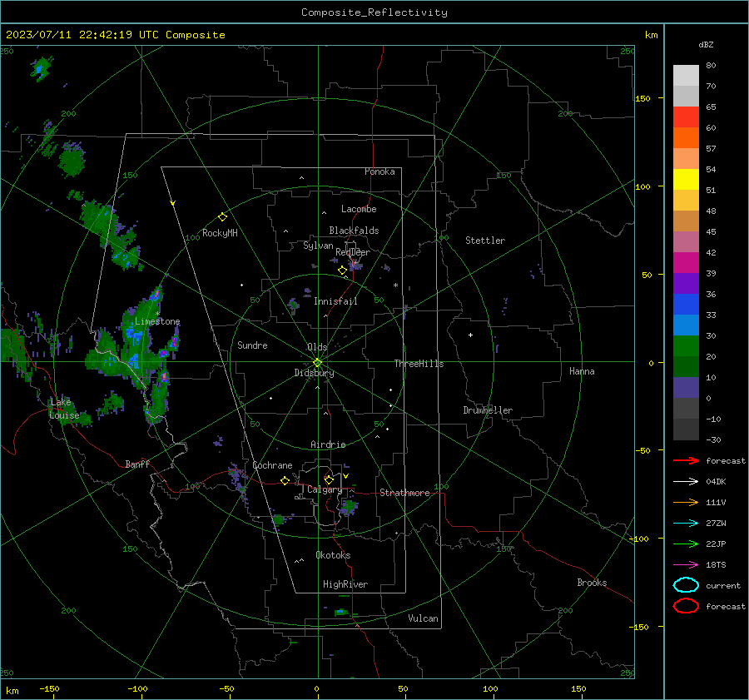The image size is (749, 700).
Task: Click the cyan 27ZW arrow icon
Action: click(x=686, y=524)
